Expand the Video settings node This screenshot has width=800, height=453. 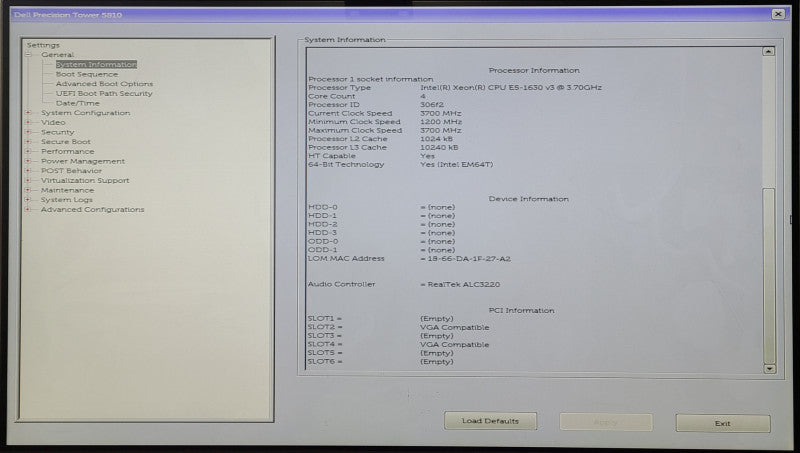[x=29, y=122]
